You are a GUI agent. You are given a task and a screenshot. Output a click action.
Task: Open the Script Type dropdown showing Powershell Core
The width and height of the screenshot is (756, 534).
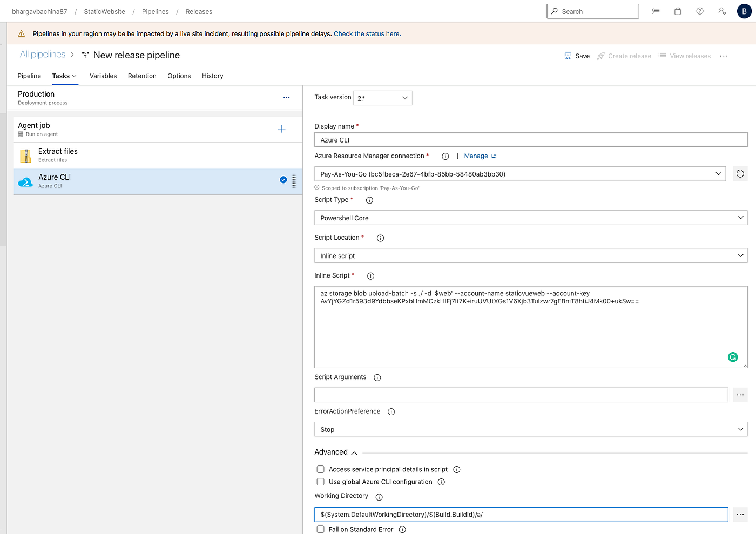[530, 218]
